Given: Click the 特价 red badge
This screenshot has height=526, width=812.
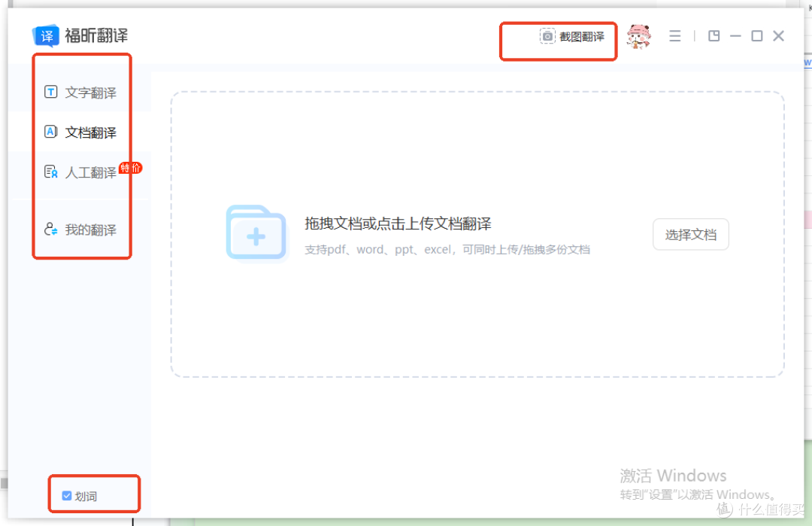Looking at the screenshot, I should point(131,168).
